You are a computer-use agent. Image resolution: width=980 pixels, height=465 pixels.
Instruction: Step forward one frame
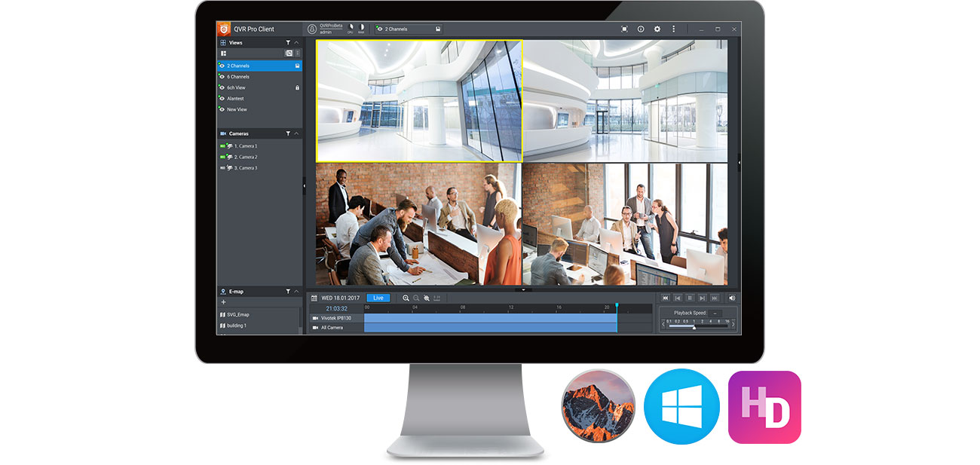pos(703,298)
